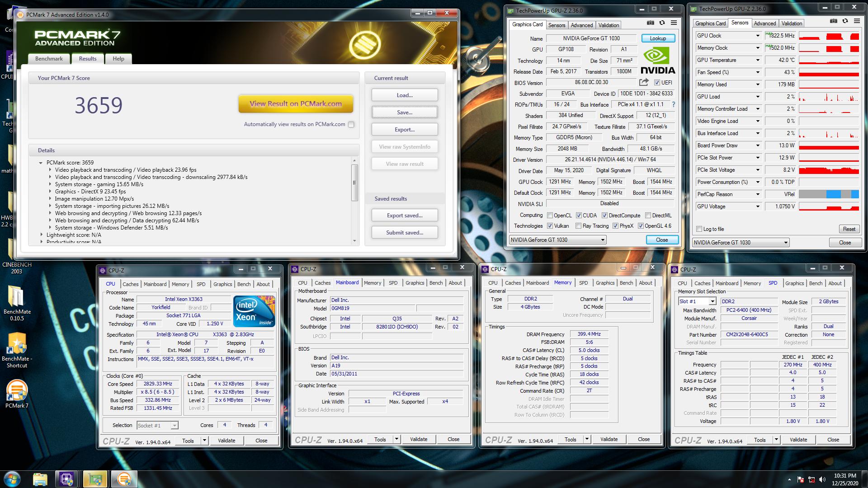Switch to the Help tab in PCMark 7
Screen dimensions: 868x488
118,59
